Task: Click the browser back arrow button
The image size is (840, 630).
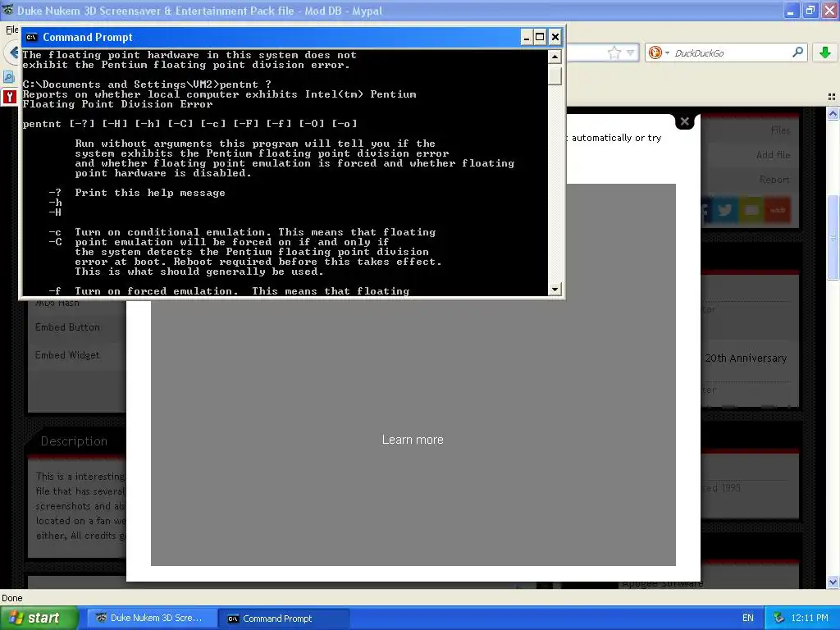Action: tap(13, 52)
